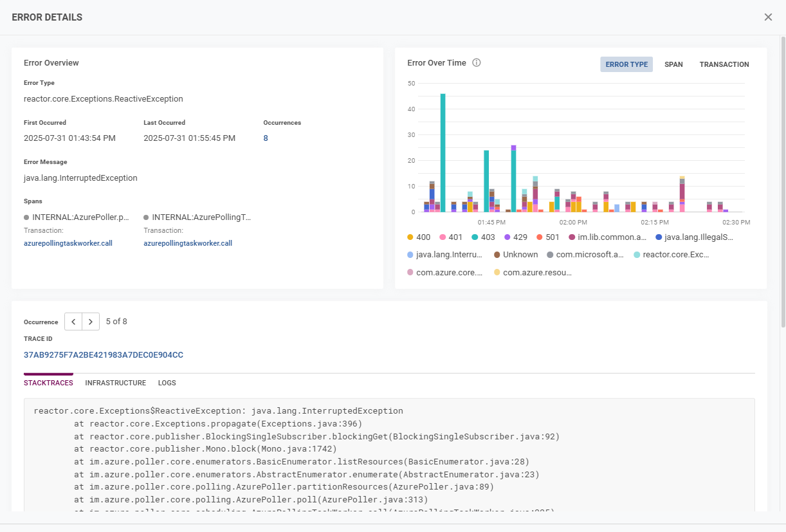
Task: Switch chart grouping to TRANSACTION
Action: tap(724, 64)
